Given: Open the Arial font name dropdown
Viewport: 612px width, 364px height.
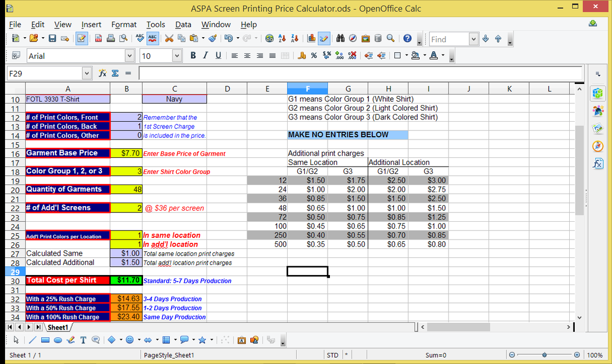Looking at the screenshot, I should 130,56.
